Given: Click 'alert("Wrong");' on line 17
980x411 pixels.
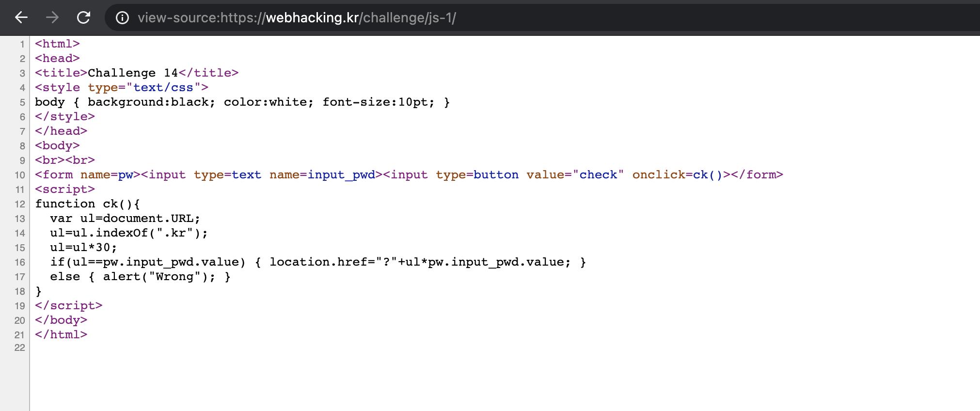Looking at the screenshot, I should (x=159, y=276).
